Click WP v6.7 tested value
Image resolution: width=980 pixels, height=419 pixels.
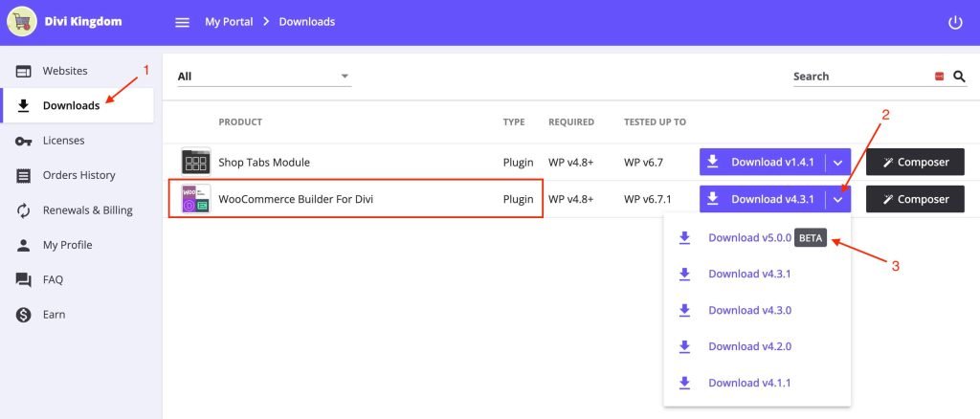[643, 163]
